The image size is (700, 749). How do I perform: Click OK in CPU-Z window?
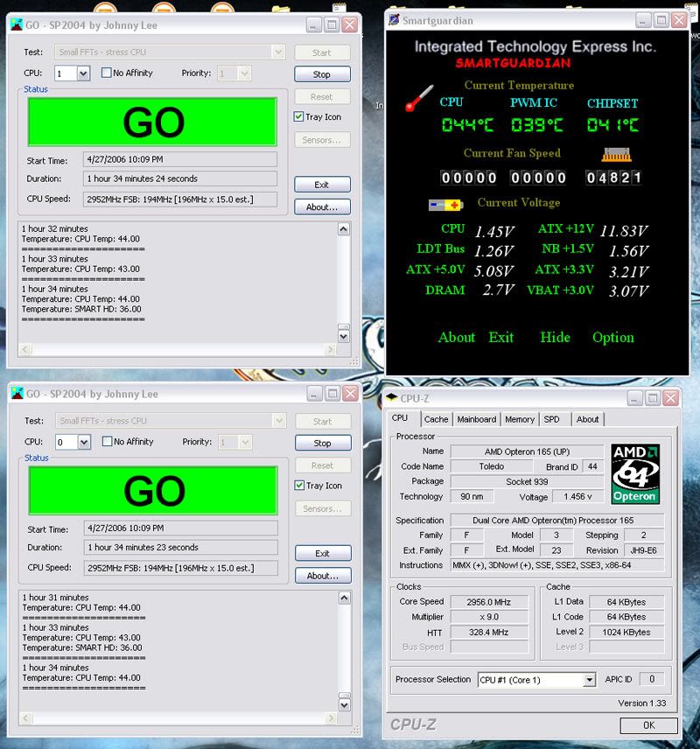[x=648, y=725]
